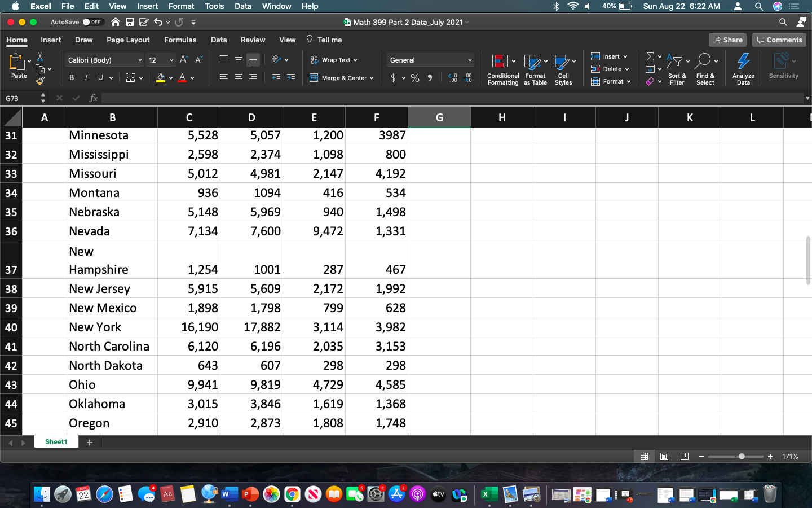
Task: Click the AutoSum icon
Action: pyautogui.click(x=650, y=56)
